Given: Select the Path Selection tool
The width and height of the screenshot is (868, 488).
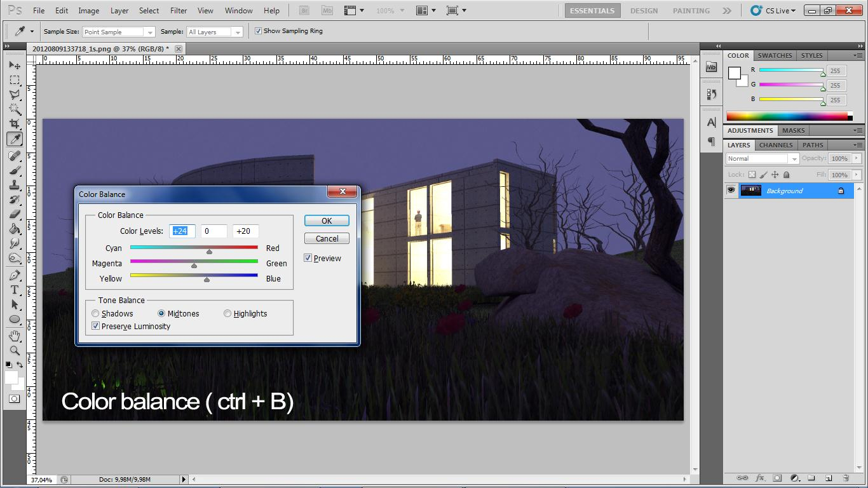Looking at the screenshot, I should tap(15, 304).
